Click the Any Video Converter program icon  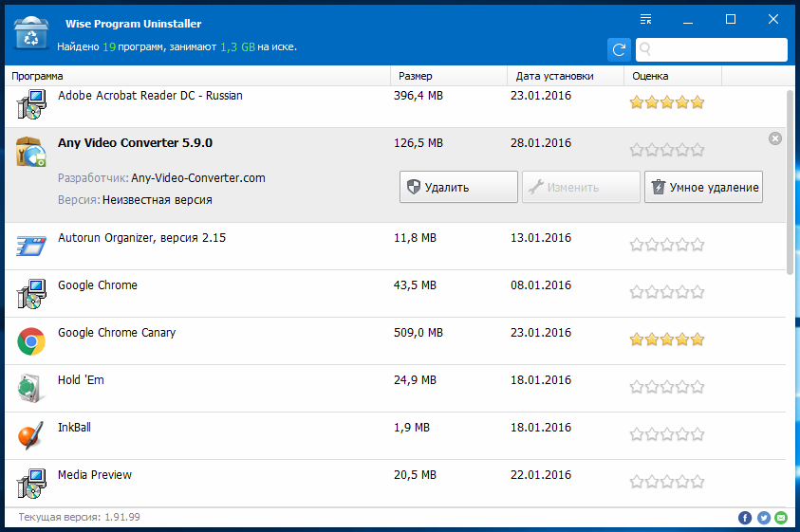[x=31, y=152]
